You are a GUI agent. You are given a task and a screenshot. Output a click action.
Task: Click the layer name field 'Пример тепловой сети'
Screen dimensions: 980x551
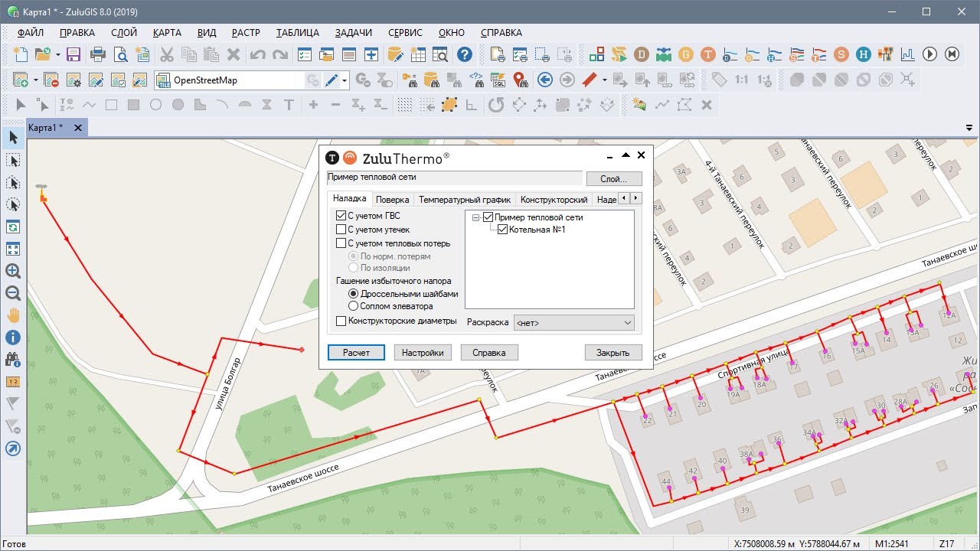coord(455,178)
